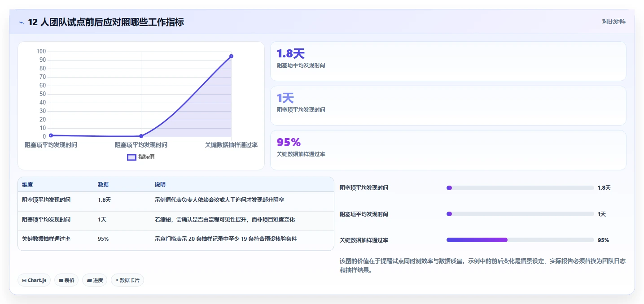Click the y-axis value 100

[x=41, y=52]
